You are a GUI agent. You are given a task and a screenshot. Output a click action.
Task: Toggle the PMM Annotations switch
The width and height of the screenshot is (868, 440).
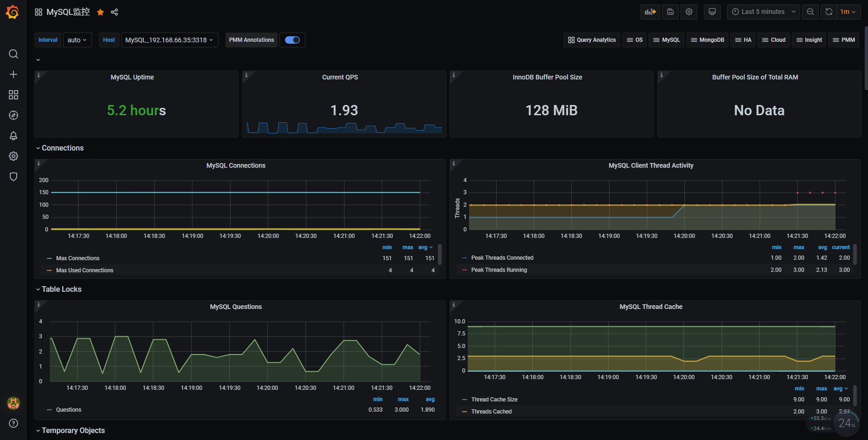point(292,40)
